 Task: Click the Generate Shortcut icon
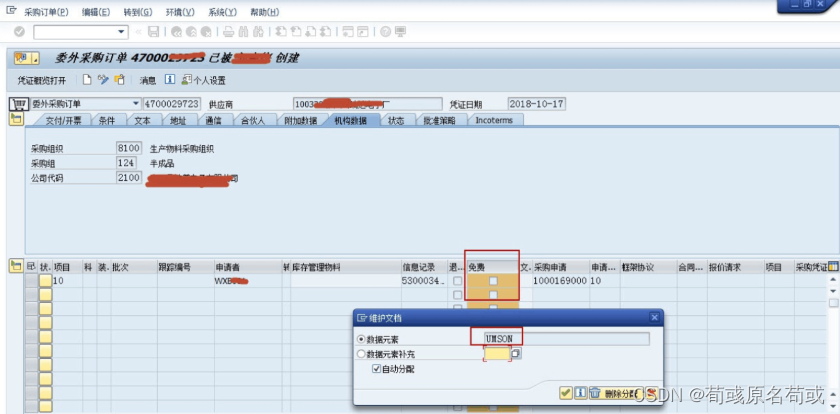tap(363, 32)
